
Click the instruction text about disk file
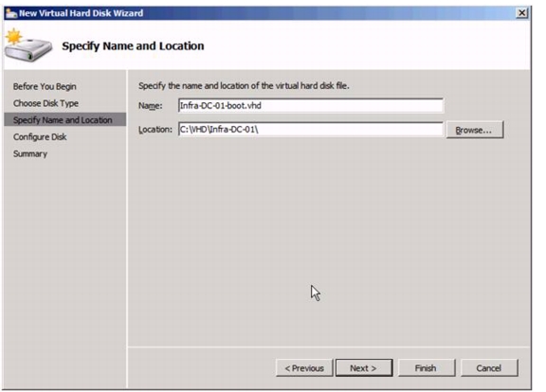coord(244,86)
